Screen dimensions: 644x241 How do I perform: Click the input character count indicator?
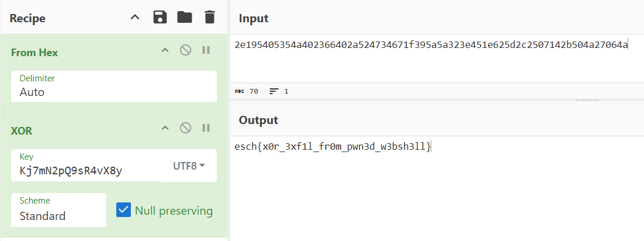tap(247, 91)
